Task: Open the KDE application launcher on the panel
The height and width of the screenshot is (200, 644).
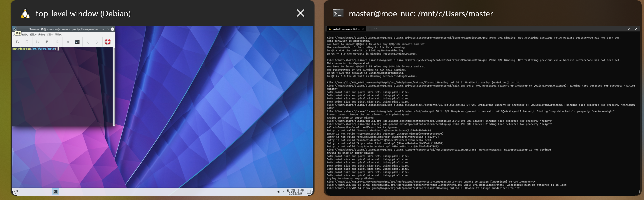Action: coord(16,192)
